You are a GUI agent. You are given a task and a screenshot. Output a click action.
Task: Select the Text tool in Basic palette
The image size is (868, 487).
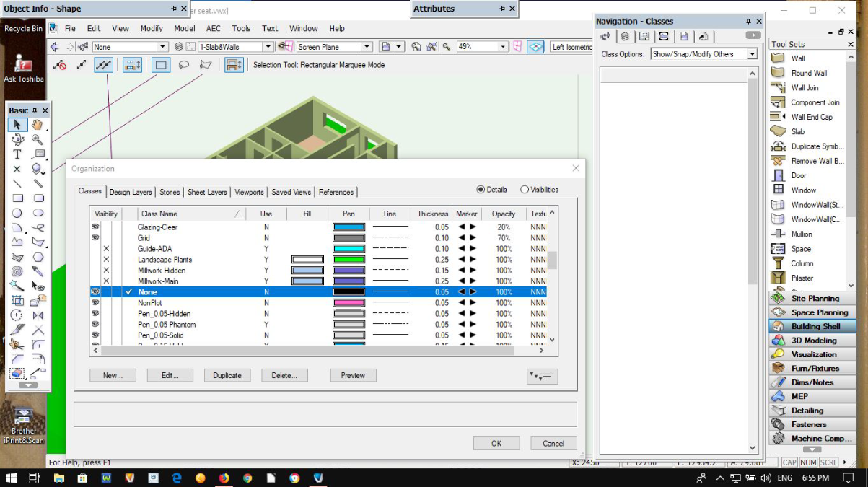[17, 154]
